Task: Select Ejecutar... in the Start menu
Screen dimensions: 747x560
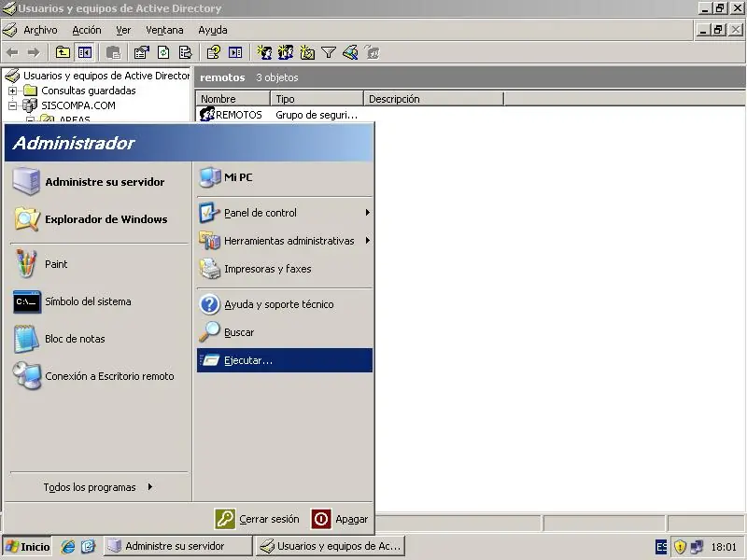Action: [285, 360]
